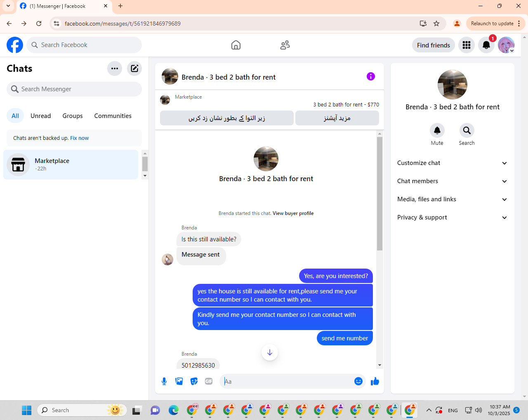
Task: Start a new message with compose icon
Action: pos(134,68)
